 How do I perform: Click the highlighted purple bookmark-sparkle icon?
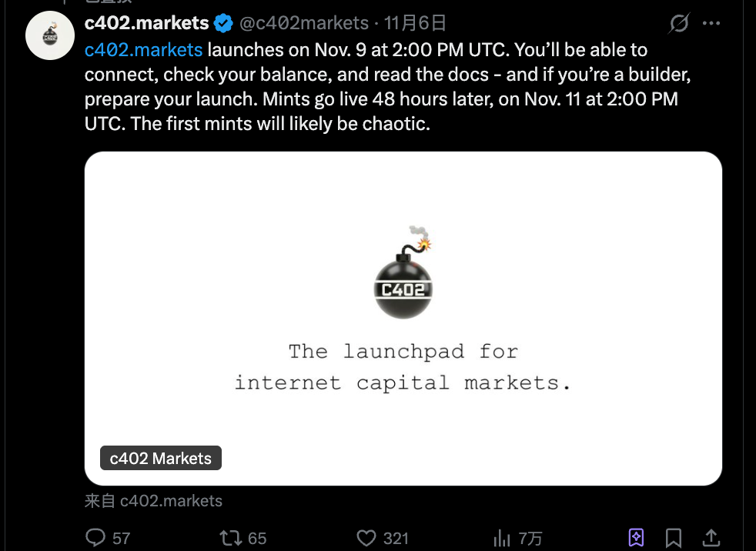tap(635, 538)
